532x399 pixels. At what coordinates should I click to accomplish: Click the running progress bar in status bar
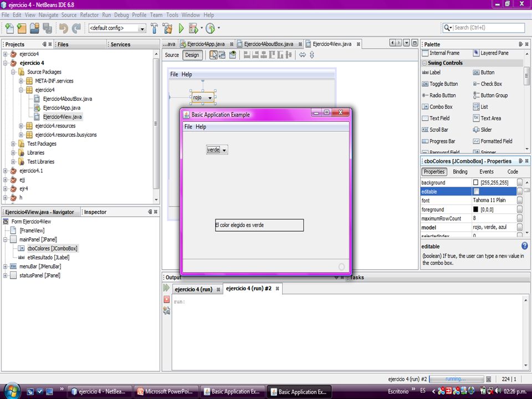[457, 379]
